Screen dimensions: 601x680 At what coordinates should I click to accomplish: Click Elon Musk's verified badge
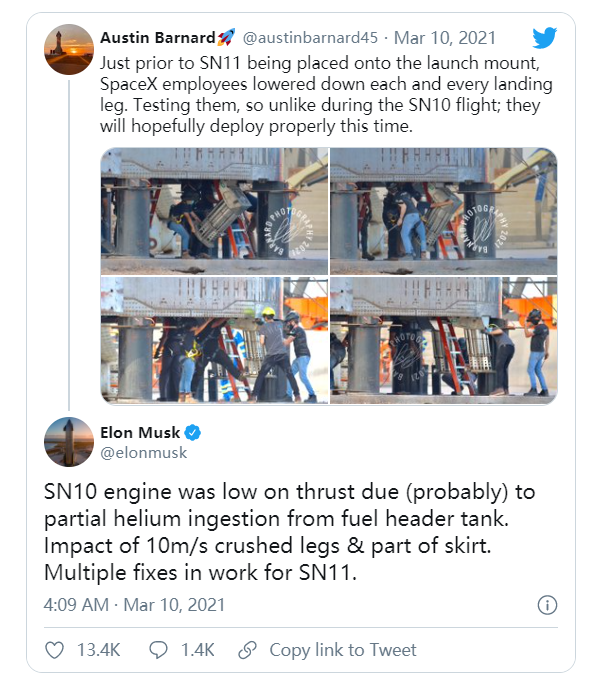click(193, 433)
